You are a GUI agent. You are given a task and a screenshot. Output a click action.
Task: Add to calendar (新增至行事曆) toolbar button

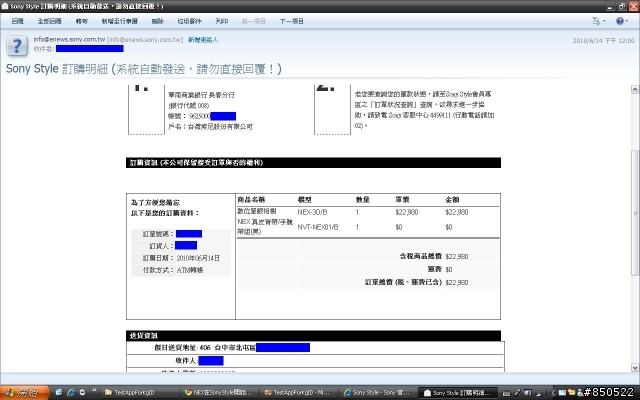[120, 21]
